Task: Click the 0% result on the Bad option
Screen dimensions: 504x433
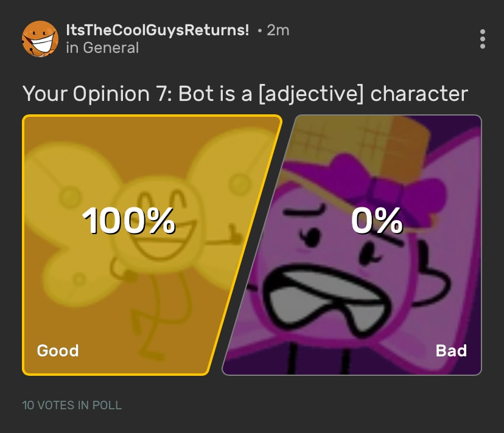Action: (x=377, y=221)
